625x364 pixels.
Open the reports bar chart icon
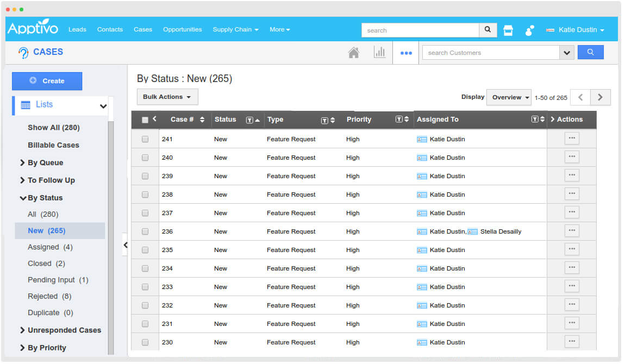click(379, 53)
